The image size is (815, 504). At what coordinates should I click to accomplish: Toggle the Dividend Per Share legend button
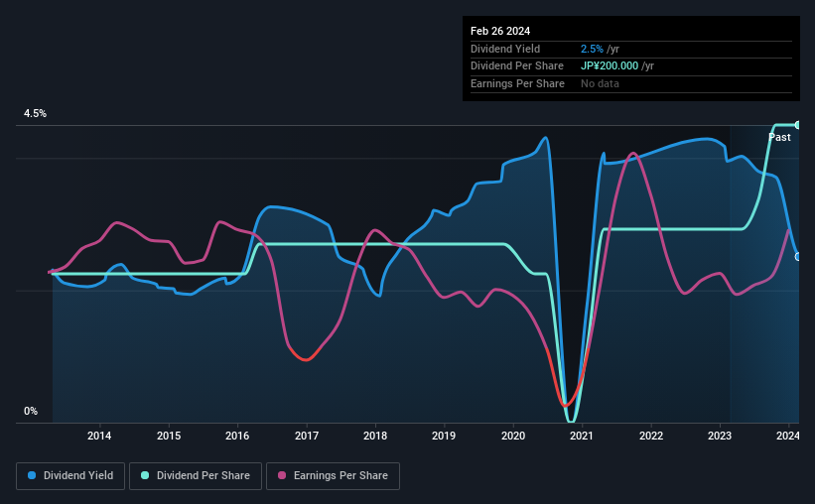point(196,476)
